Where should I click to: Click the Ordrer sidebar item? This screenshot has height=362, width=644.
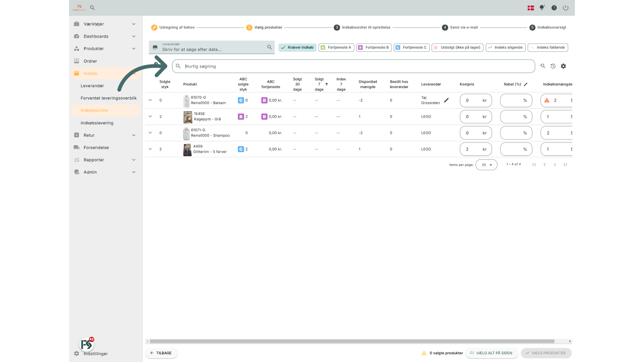click(105, 61)
